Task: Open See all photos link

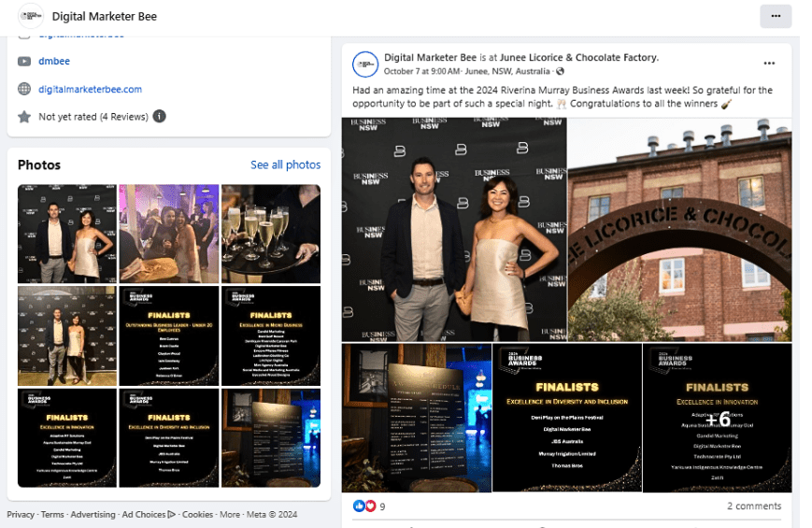Action: click(x=285, y=164)
